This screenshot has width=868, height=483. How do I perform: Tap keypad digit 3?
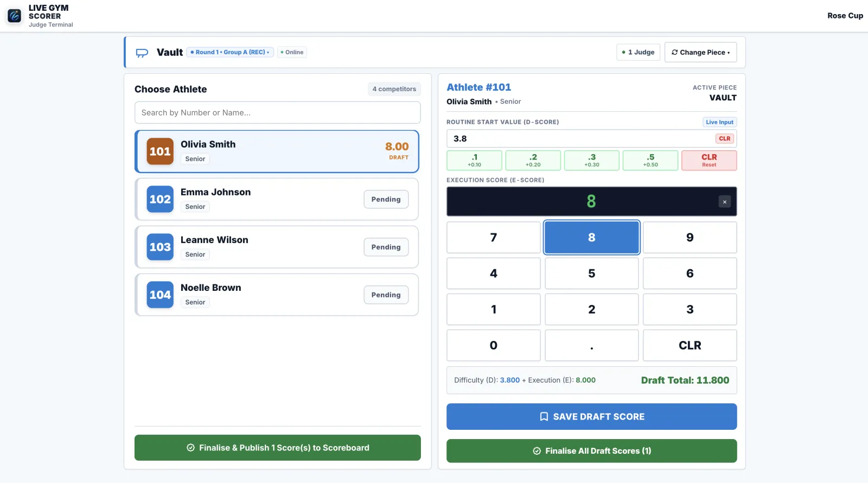tap(690, 309)
